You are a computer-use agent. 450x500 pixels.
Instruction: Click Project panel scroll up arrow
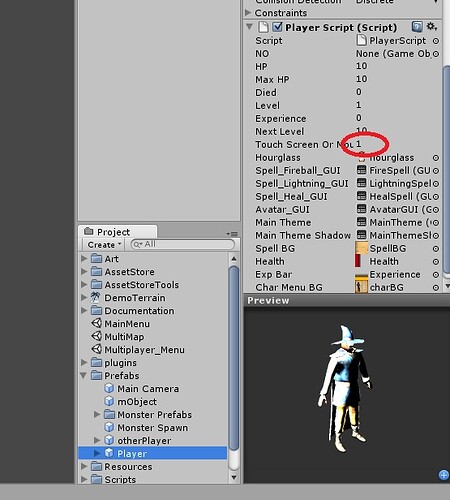[234, 259]
